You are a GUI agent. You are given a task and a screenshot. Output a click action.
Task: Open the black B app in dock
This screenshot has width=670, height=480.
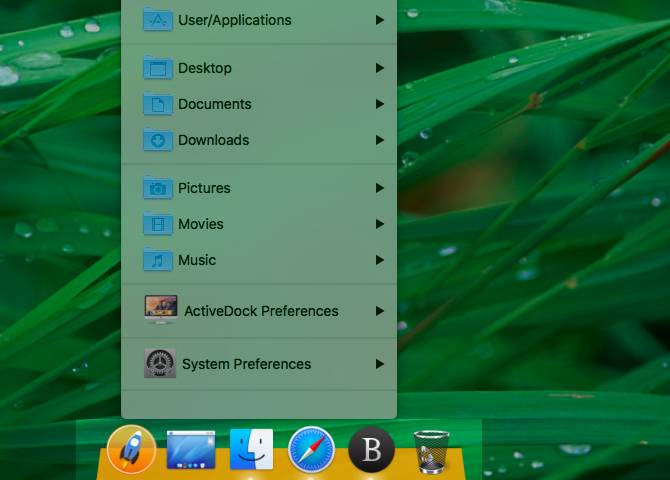point(371,450)
